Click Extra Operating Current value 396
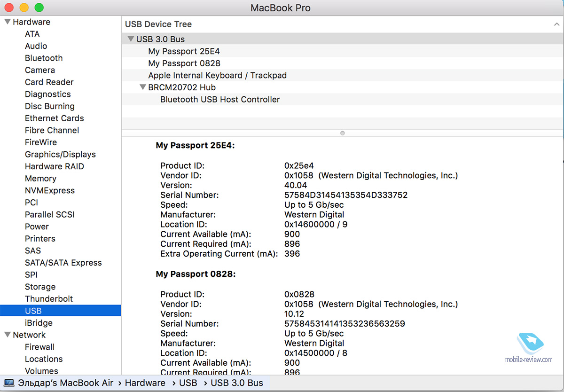Viewport: 564px width, 392px height. point(292,254)
